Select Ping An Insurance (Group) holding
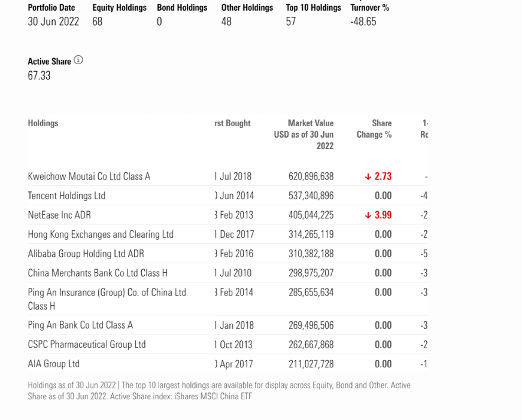 [x=107, y=293]
